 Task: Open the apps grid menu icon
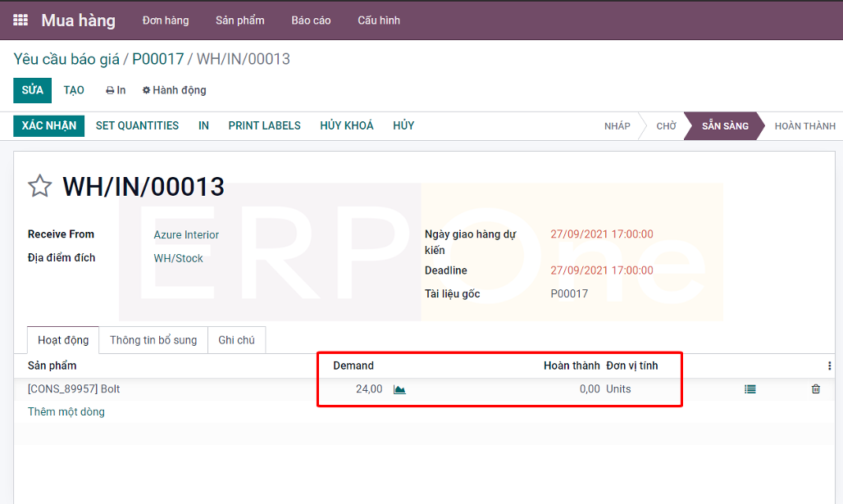pyautogui.click(x=21, y=20)
